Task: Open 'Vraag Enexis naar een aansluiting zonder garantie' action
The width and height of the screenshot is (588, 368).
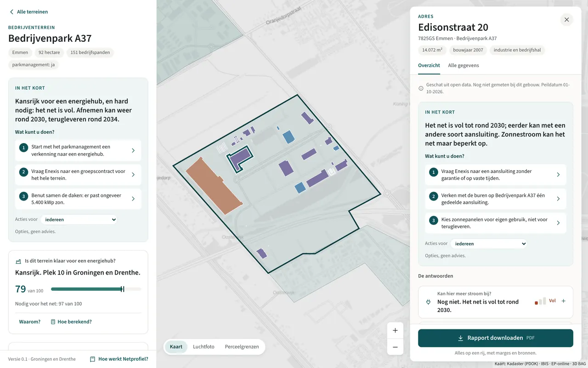Action: (x=496, y=175)
